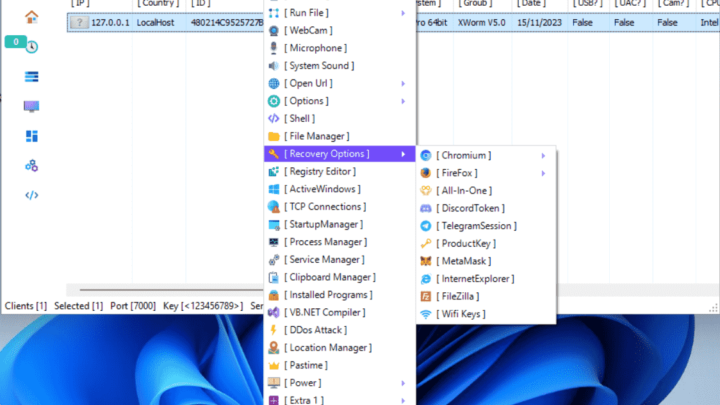The height and width of the screenshot is (405, 720).
Task: Click the DiscordToken Discord icon
Action: click(426, 208)
